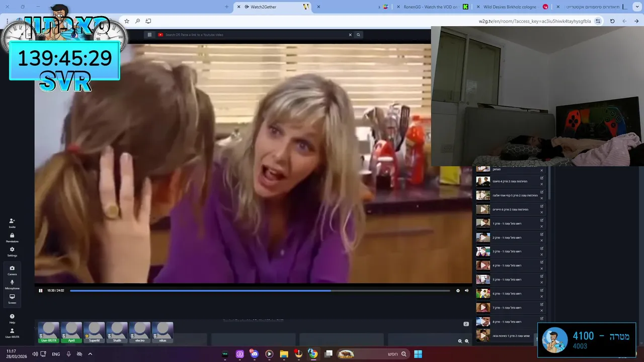Screen dimensions: 644x362
Task: Open Invite in the left sidebar
Action: point(12,223)
